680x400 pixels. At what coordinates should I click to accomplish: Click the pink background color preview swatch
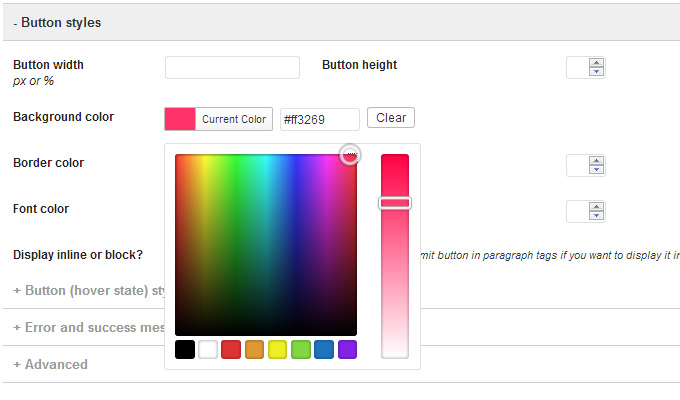point(180,119)
